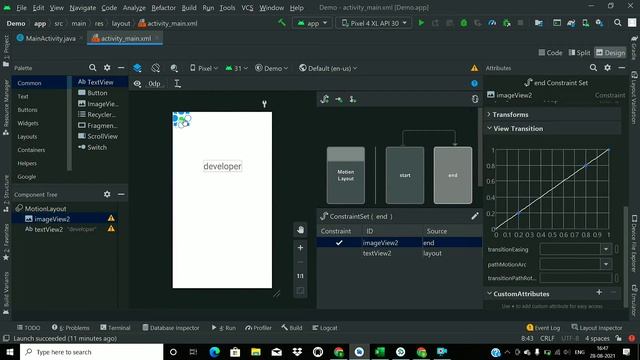Click the transitionPathRotate input field

point(576,278)
